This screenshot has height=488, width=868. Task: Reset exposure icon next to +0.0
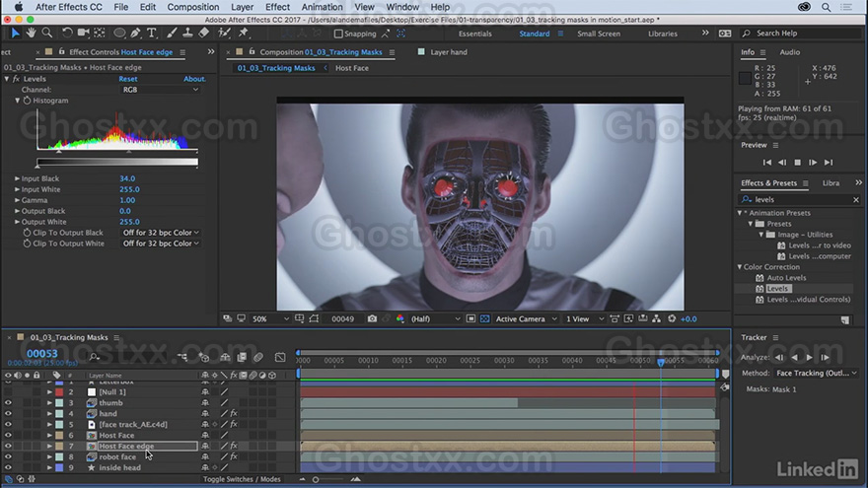672,318
